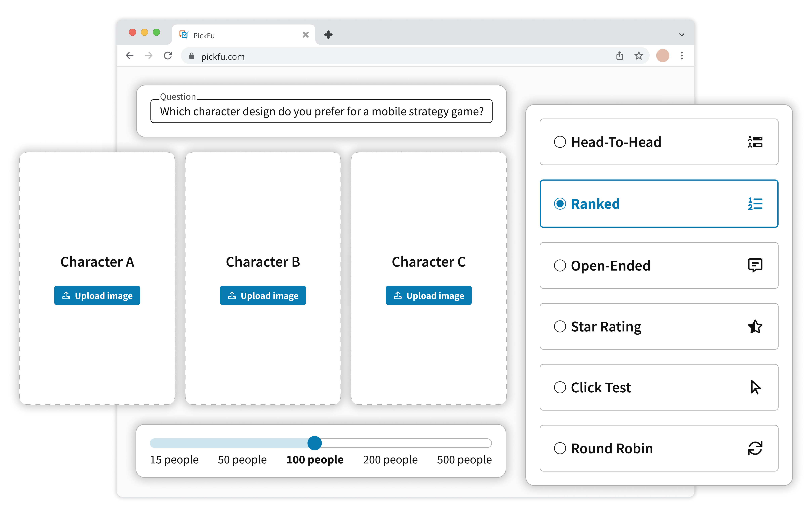Click the Star Rating star icon
The image size is (812, 516).
click(755, 326)
